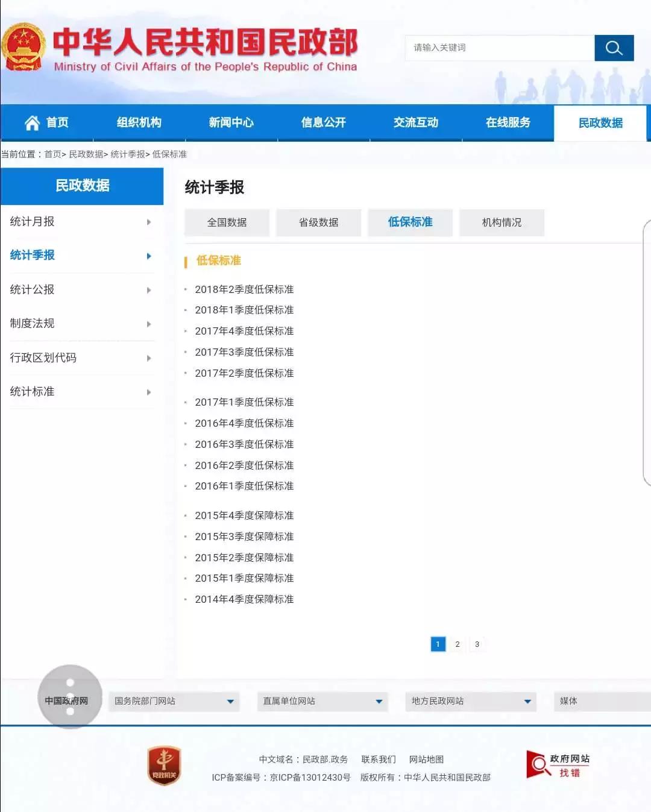The width and height of the screenshot is (651, 812).
Task: Click the search magnifier icon
Action: [614, 48]
